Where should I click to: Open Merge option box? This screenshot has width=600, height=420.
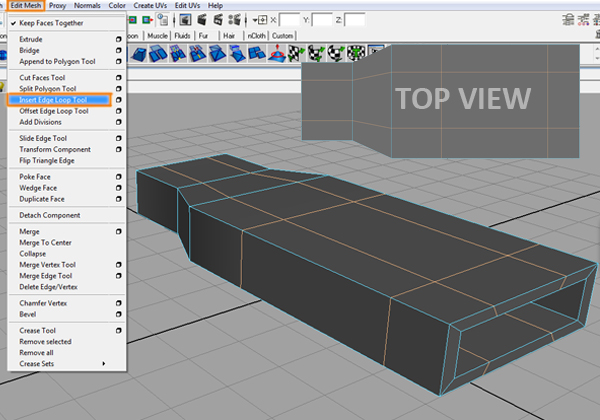coord(119,231)
